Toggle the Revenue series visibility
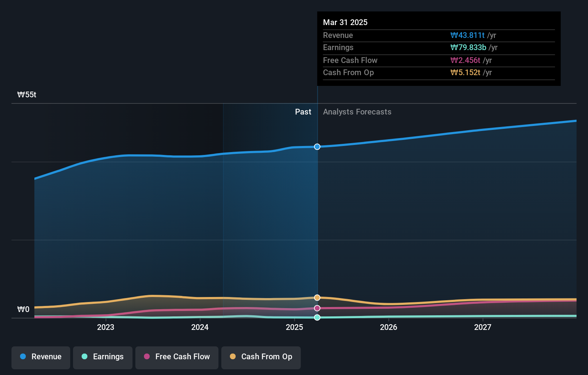Image resolution: width=588 pixels, height=375 pixels. point(40,357)
